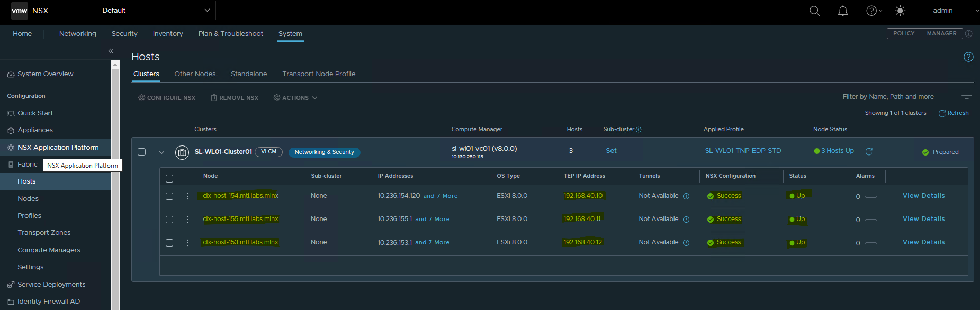The width and height of the screenshot is (980, 310).
Task: Open page help circle icon near Hosts
Action: tap(968, 57)
